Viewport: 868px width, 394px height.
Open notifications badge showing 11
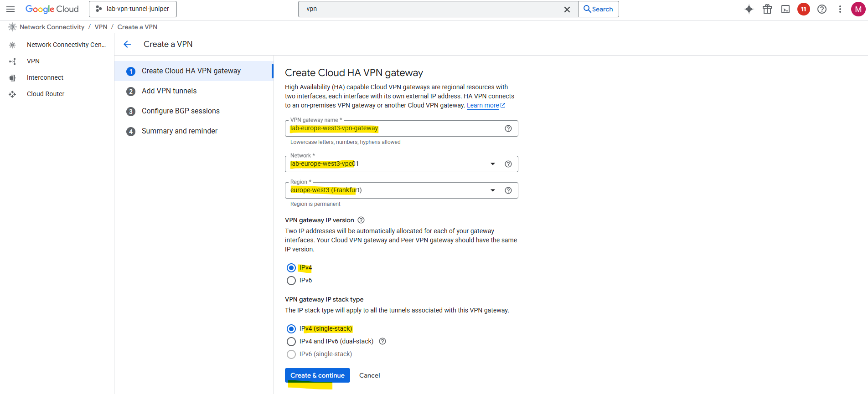click(x=804, y=9)
